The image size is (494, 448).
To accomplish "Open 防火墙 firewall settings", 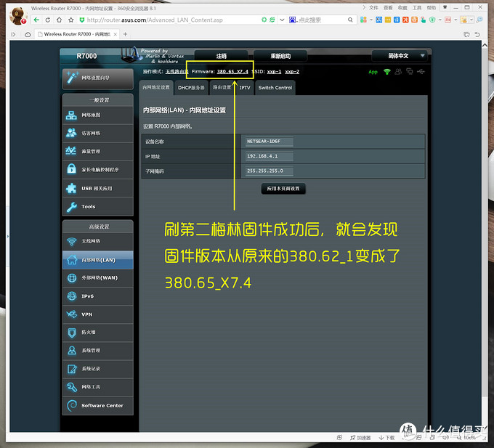I will [x=98, y=333].
